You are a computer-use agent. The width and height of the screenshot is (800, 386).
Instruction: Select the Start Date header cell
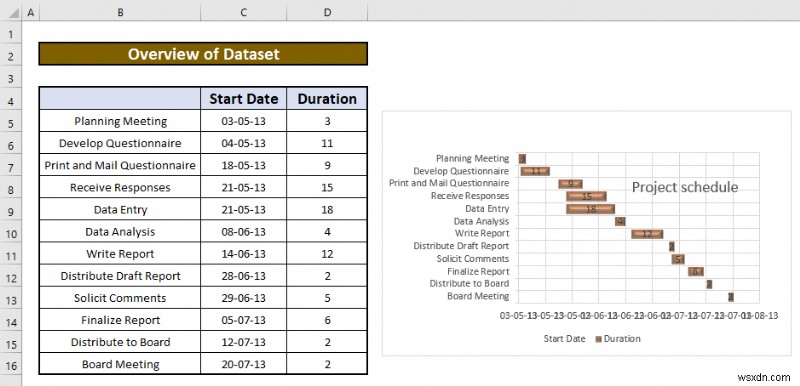tap(244, 98)
